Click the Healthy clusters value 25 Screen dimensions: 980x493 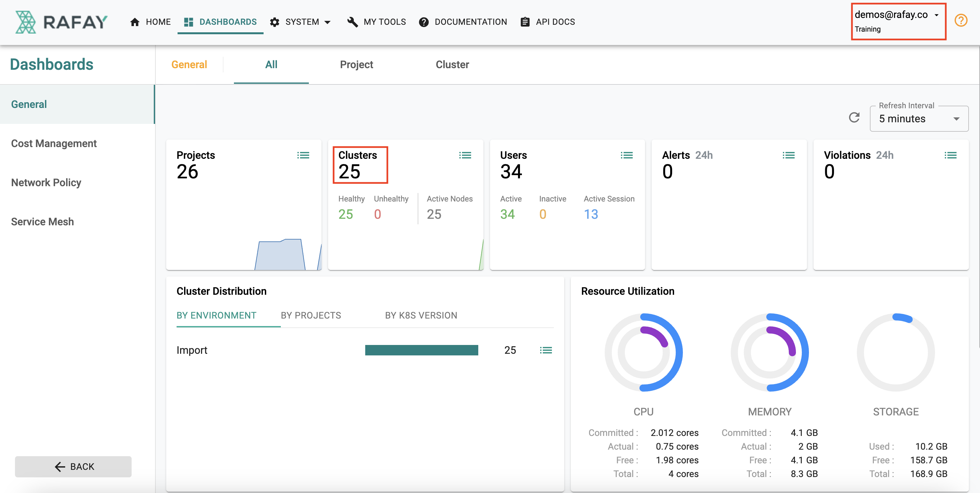point(345,214)
